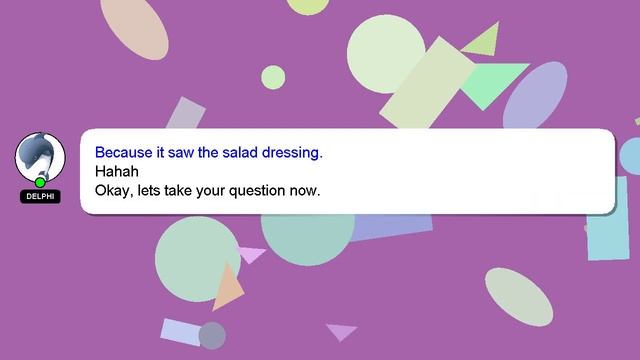Viewport: 640px width, 360px height.
Task: Click the peach ellipse at top left
Action: (x=134, y=27)
